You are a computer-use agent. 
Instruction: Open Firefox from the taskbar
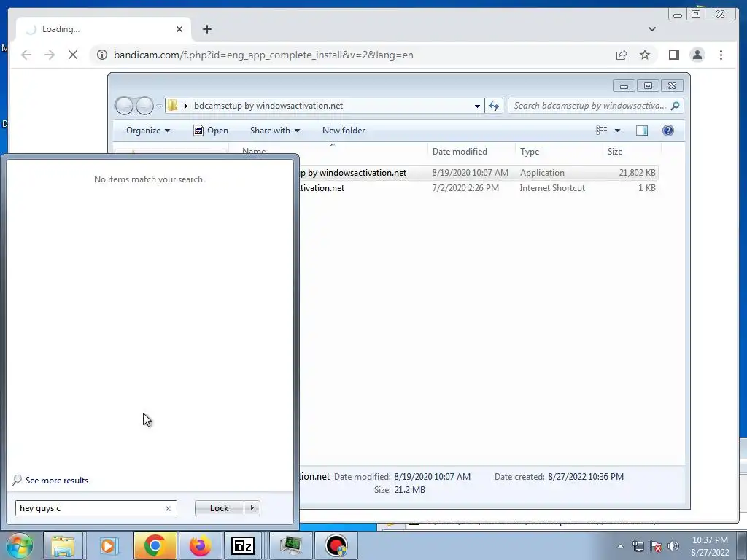200,545
